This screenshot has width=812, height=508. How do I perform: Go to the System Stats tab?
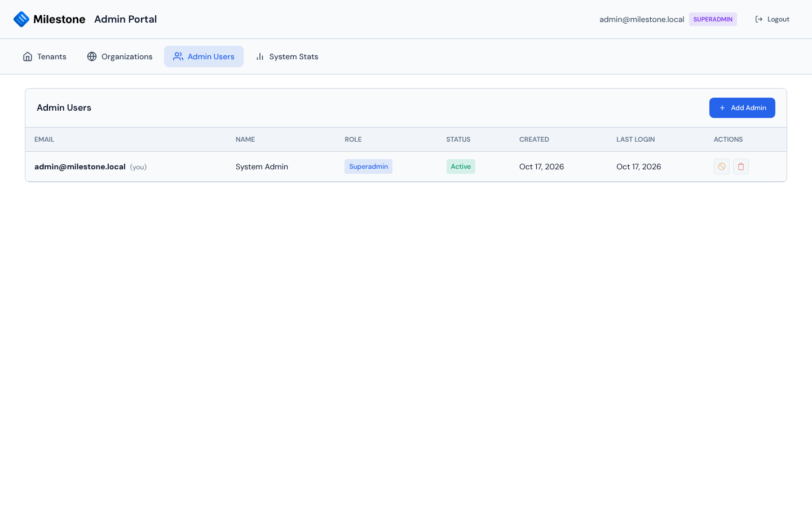(x=286, y=56)
